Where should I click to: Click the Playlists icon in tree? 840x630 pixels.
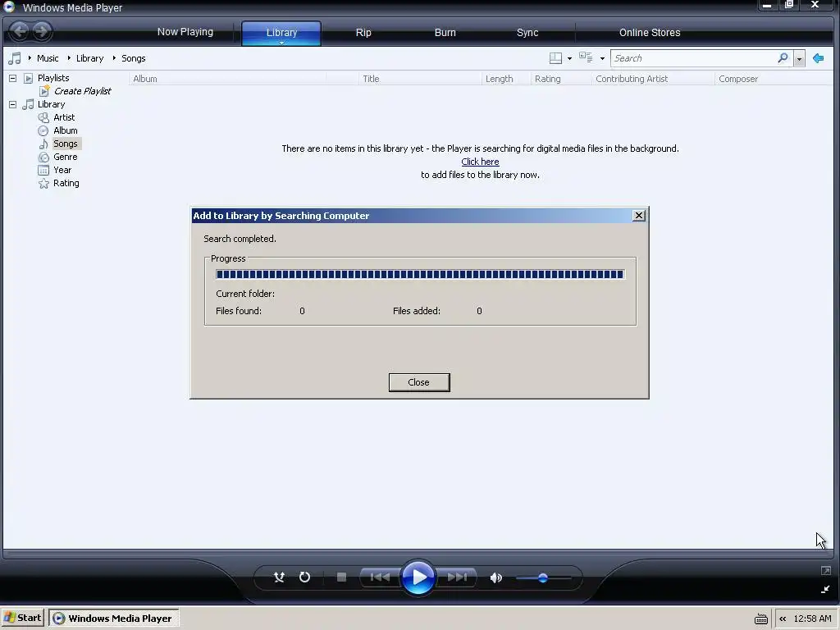[29, 78]
